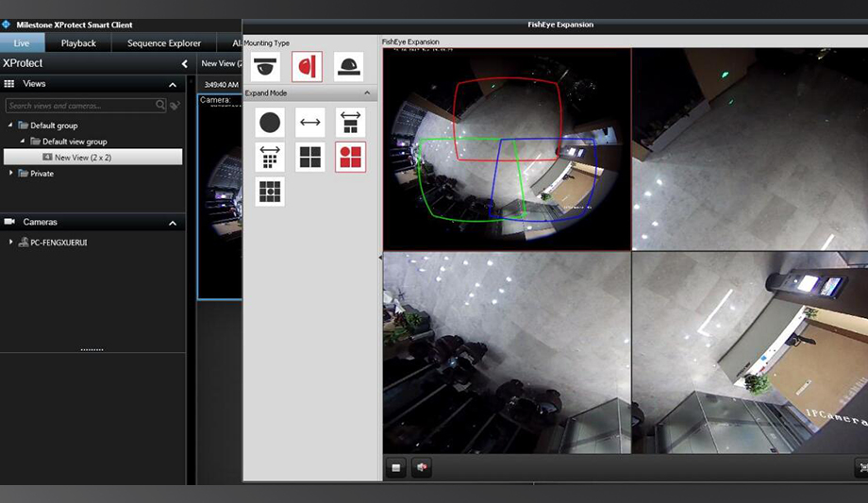Viewport: 868px width, 503px height.
Task: Mute audio with the speaker icon
Action: tap(421, 467)
